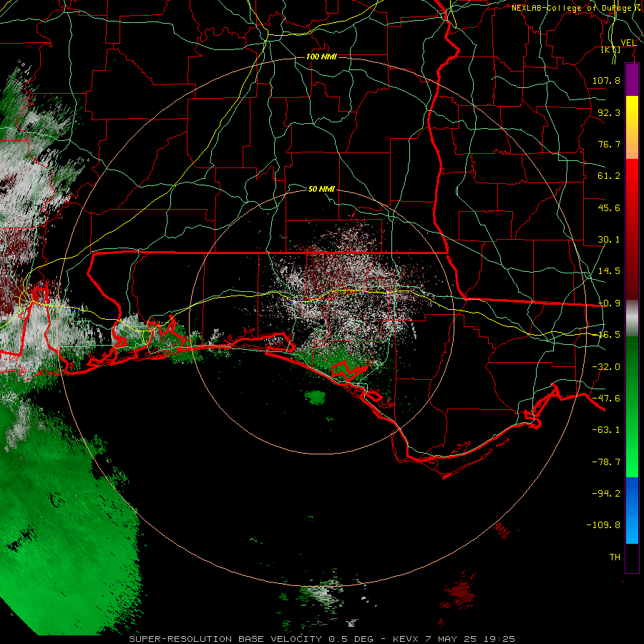Click SUPER-RESOLUTION BASE VELOCITY caption text
The height and width of the screenshot is (644, 644).
coord(227,639)
